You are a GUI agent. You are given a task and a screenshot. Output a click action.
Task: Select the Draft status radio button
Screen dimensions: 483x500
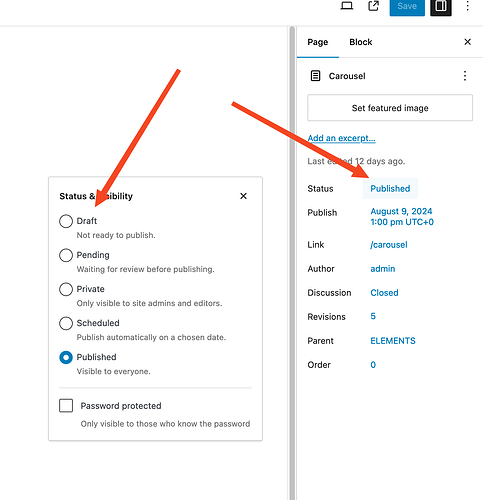[66, 221]
